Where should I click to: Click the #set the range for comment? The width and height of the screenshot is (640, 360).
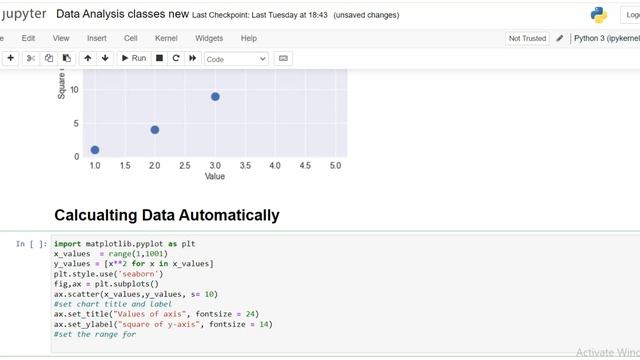coord(95,334)
